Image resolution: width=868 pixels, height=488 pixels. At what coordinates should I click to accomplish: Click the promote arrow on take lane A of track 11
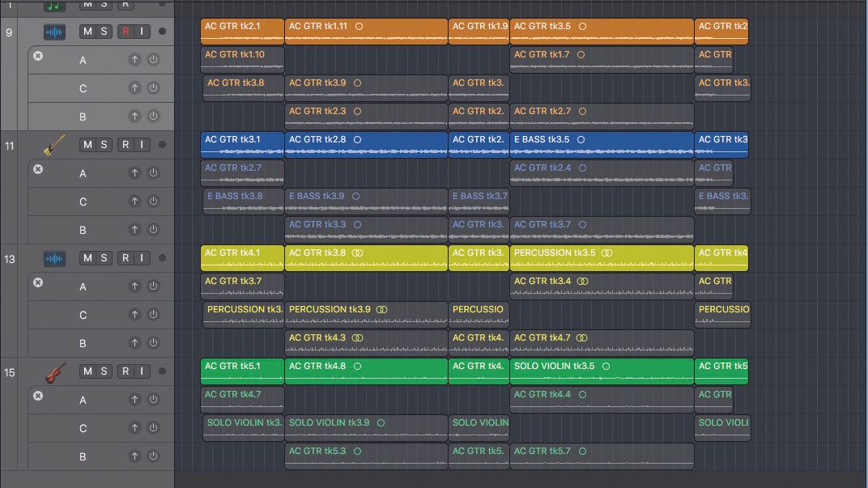pyautogui.click(x=136, y=173)
